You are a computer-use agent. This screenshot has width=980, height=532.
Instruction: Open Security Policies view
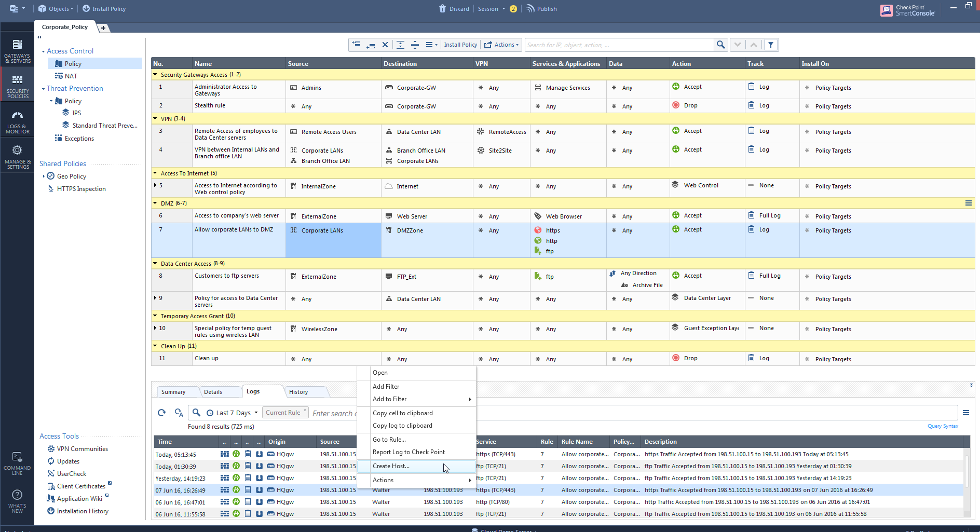pyautogui.click(x=18, y=86)
